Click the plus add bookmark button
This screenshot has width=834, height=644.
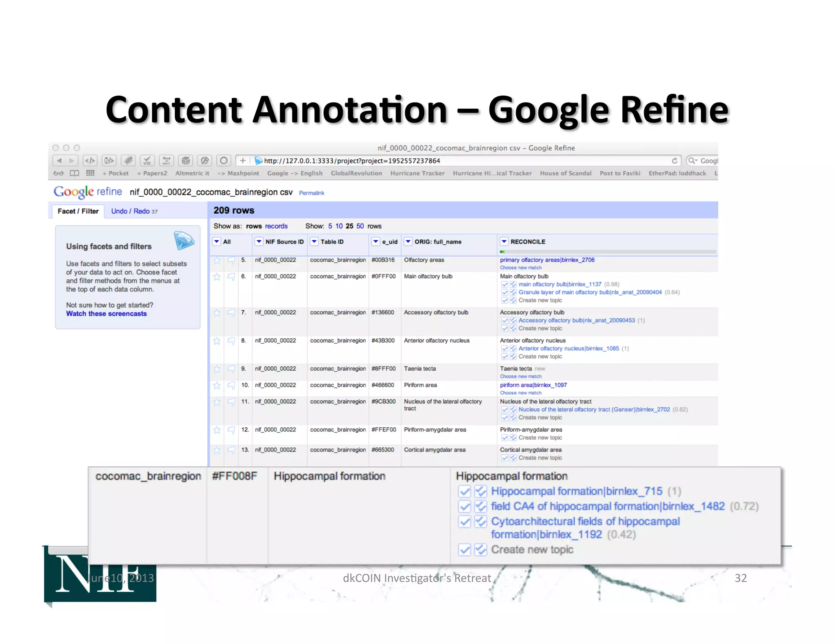tap(243, 161)
